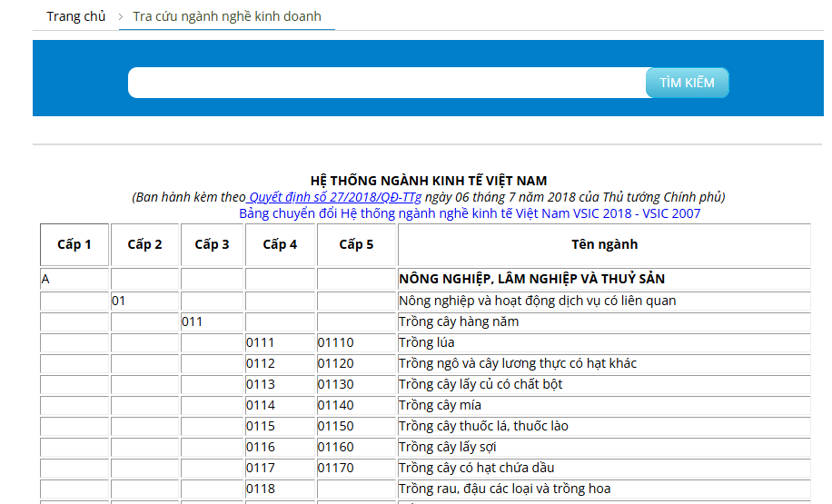Select the code 0111 cell
This screenshot has height=504, width=832.
point(280,342)
